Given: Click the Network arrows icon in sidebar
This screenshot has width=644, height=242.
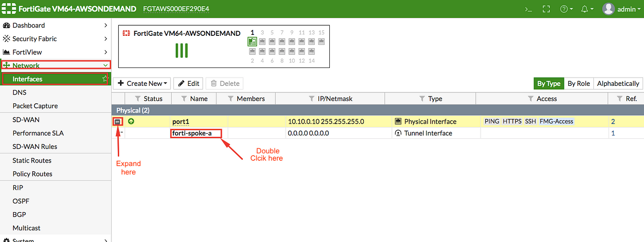Looking at the screenshot, I should point(6,65).
